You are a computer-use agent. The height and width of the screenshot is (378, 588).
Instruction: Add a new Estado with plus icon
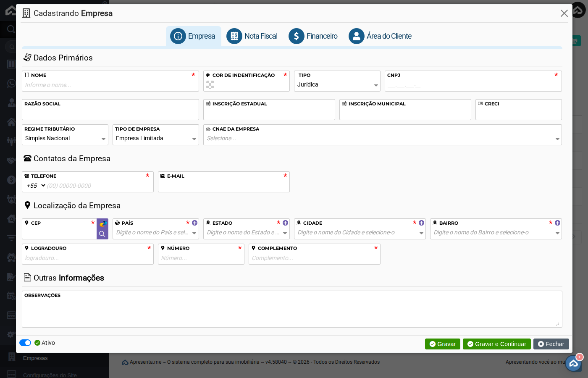285,223
